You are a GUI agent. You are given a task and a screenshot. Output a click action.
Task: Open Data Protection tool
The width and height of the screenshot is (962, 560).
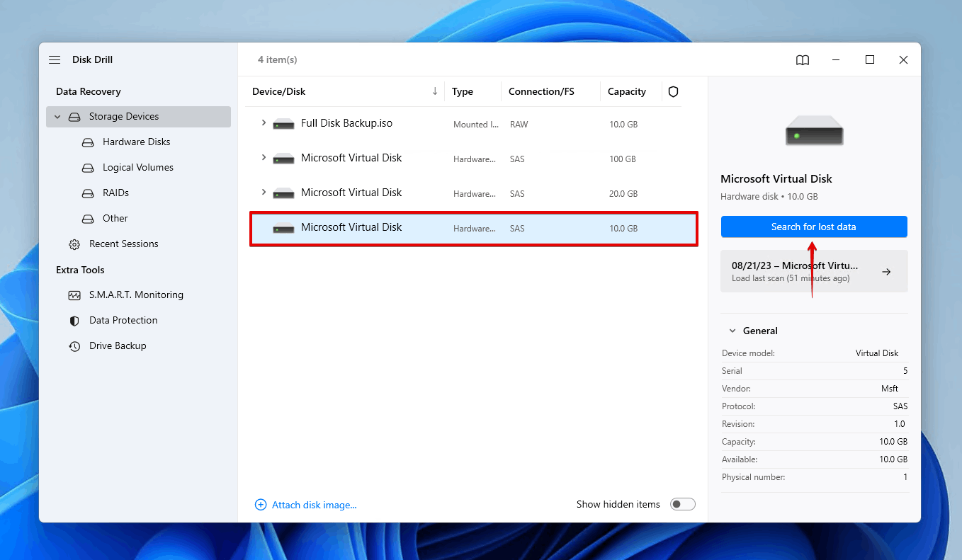[x=123, y=320]
